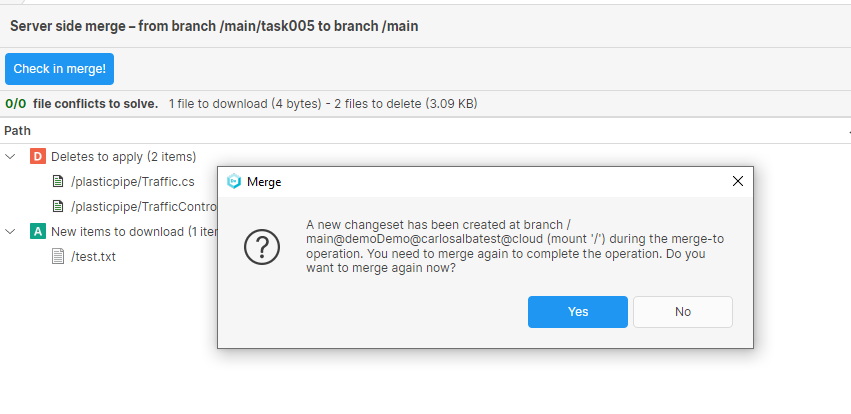851x414 pixels.
Task: Click the green A added-items icon
Action: pos(38,231)
